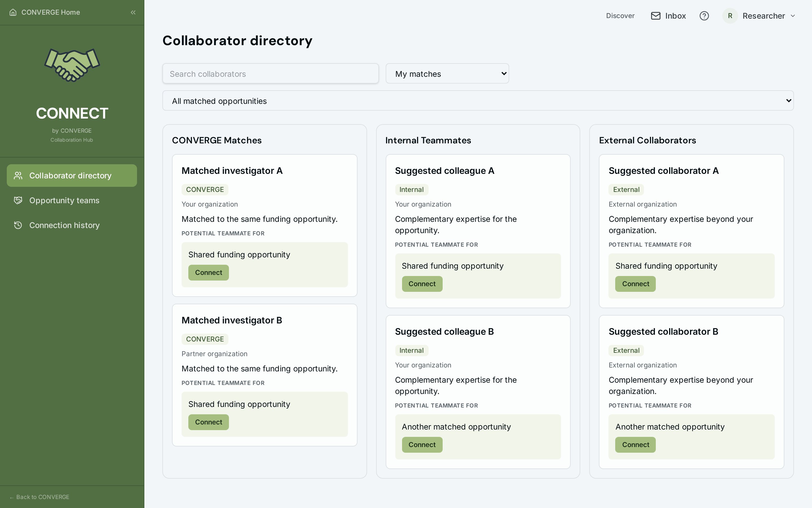Image resolution: width=812 pixels, height=508 pixels.
Task: Click the Matched investigator A name
Action: [x=232, y=171]
